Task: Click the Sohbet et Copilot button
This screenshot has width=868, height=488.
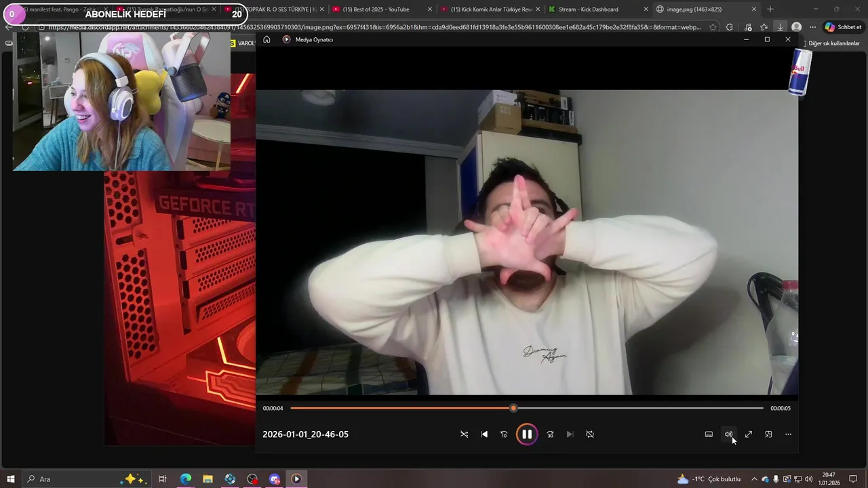Action: 843,27
